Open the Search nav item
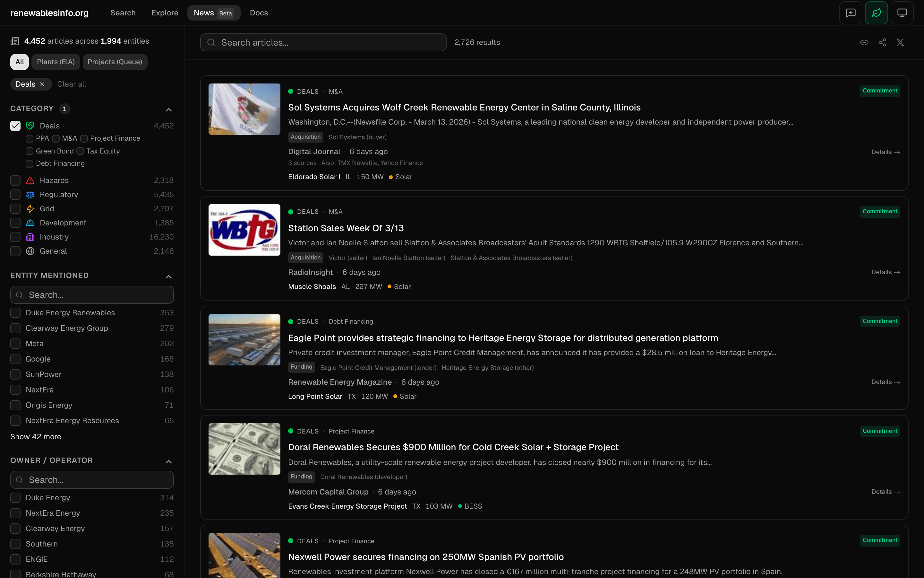This screenshot has width=924, height=578. (x=123, y=13)
